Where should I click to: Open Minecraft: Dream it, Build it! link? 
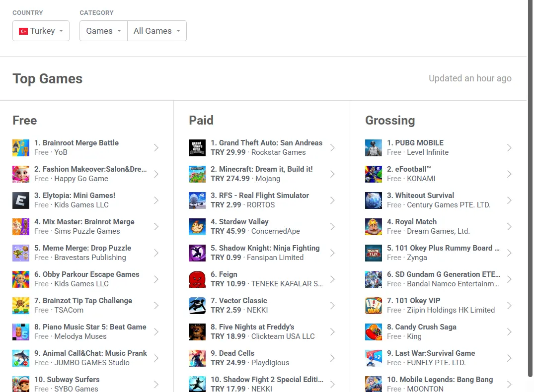[262, 169]
